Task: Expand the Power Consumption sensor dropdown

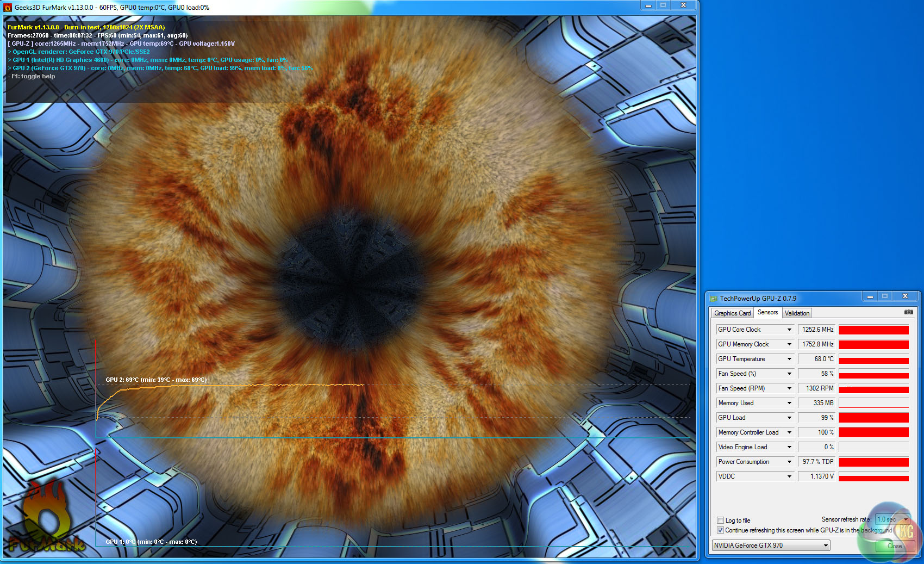Action: pyautogui.click(x=789, y=462)
